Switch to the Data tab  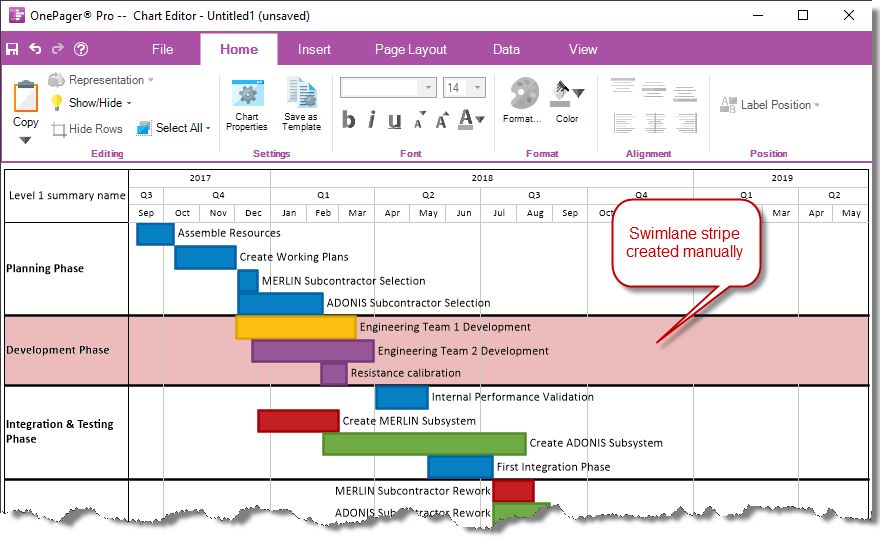click(506, 49)
